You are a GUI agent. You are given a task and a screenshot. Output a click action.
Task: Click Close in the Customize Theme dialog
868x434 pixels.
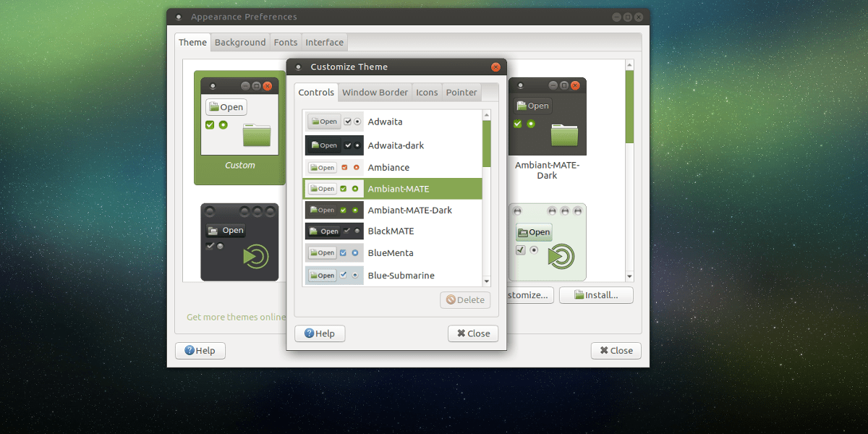[473, 333]
